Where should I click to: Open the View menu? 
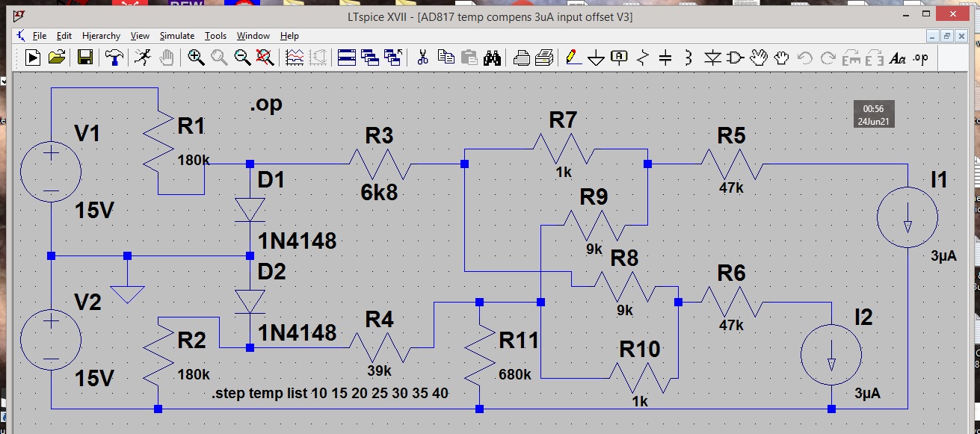click(x=140, y=36)
